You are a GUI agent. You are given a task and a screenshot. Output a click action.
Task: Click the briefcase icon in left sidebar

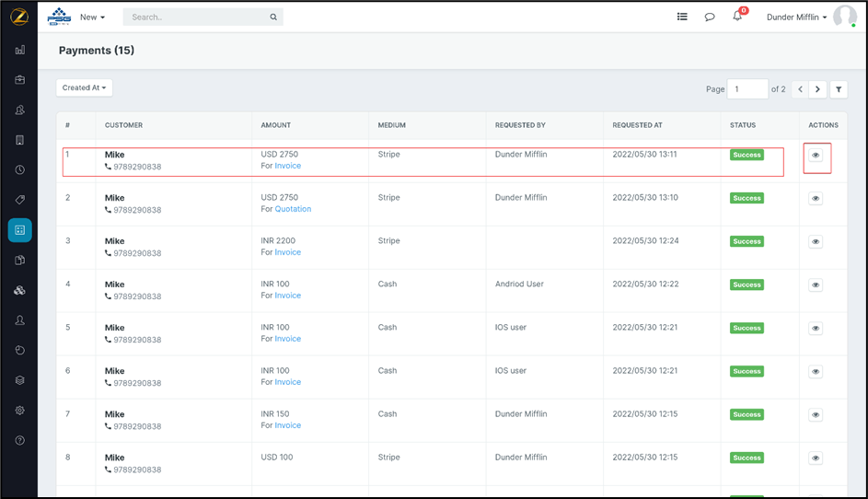pyautogui.click(x=19, y=80)
